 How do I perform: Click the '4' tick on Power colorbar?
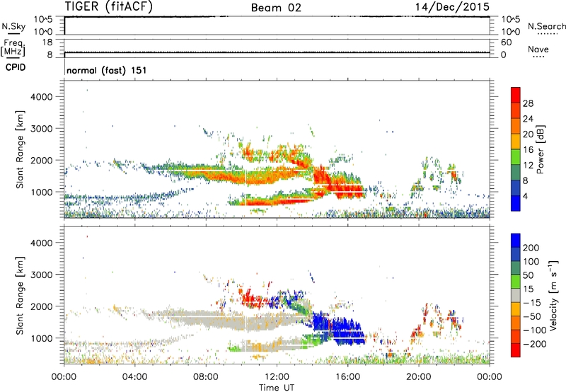pos(525,197)
